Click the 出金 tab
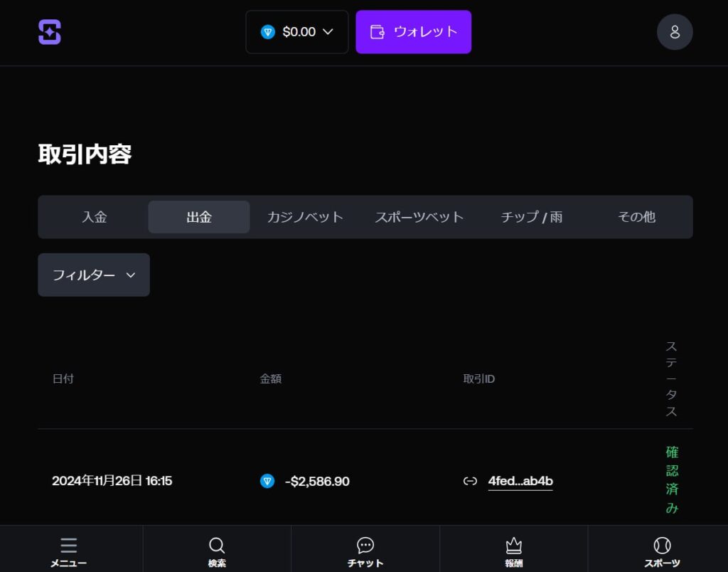Screen dimensions: 728x572 point(199,217)
